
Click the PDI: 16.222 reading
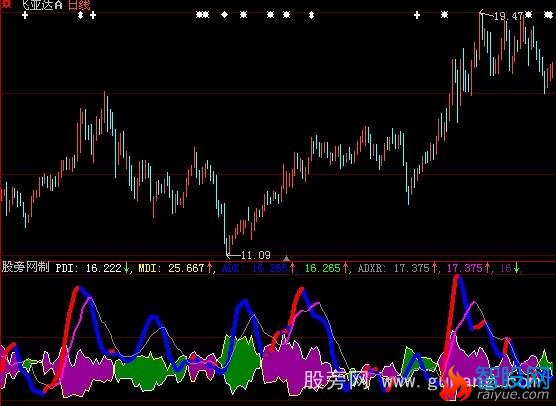[89, 268]
